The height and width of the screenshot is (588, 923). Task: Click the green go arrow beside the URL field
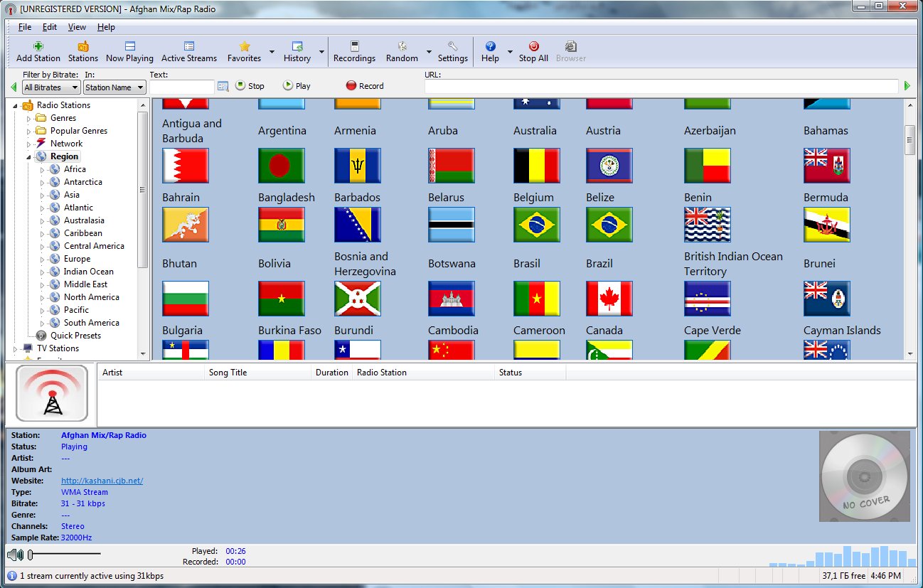[x=907, y=86]
